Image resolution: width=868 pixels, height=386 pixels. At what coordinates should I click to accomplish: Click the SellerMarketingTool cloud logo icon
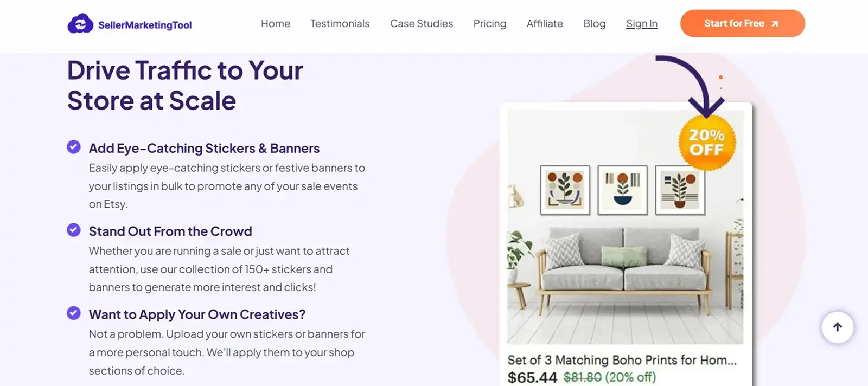pos(80,23)
